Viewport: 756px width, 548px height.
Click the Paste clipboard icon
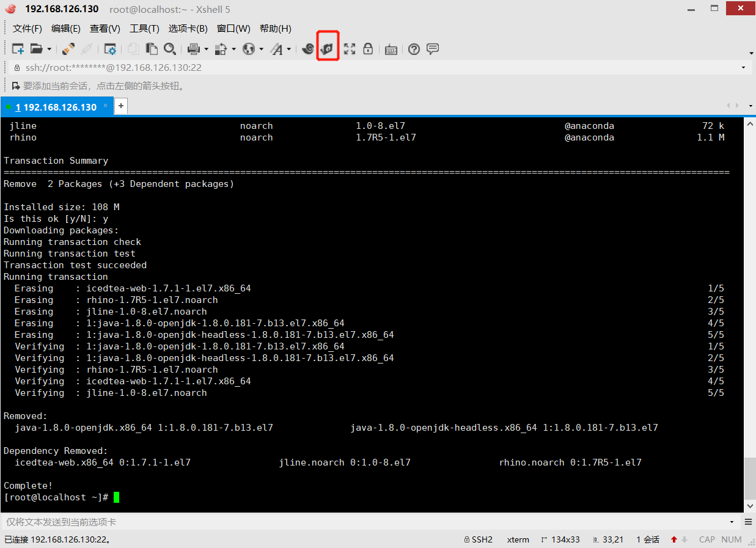coord(152,49)
